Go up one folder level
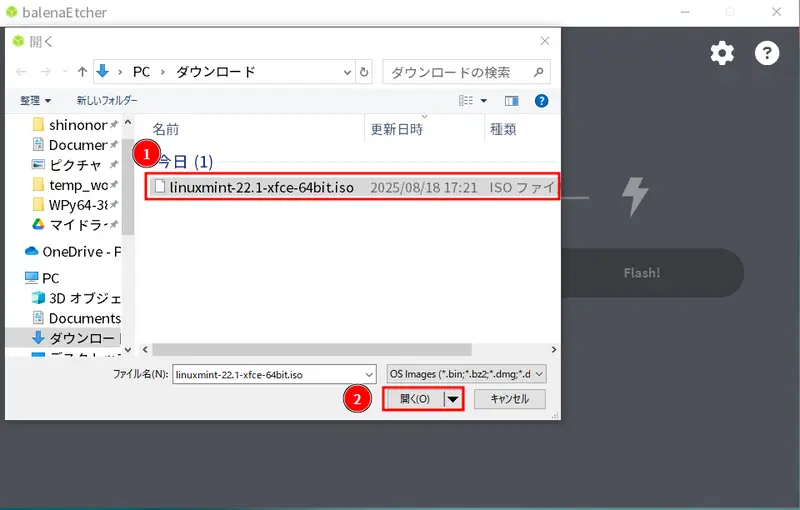This screenshot has width=800, height=510. tap(82, 72)
